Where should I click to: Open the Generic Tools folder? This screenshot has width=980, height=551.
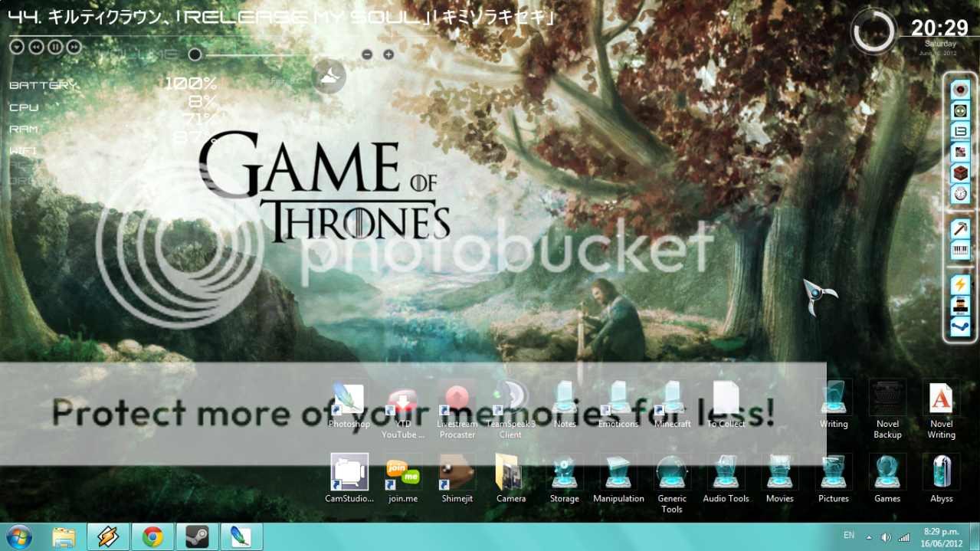[672, 484]
